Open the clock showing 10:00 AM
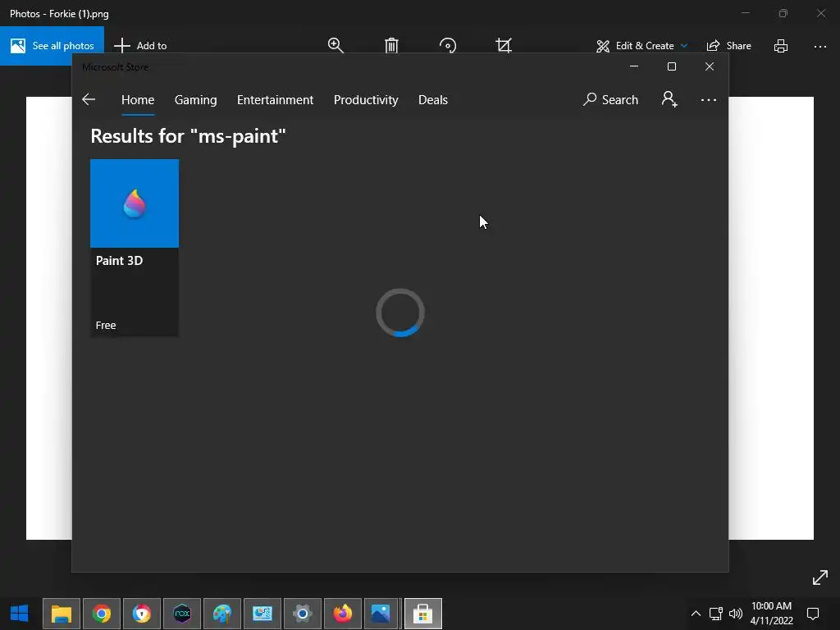840x630 pixels. pyautogui.click(x=771, y=614)
